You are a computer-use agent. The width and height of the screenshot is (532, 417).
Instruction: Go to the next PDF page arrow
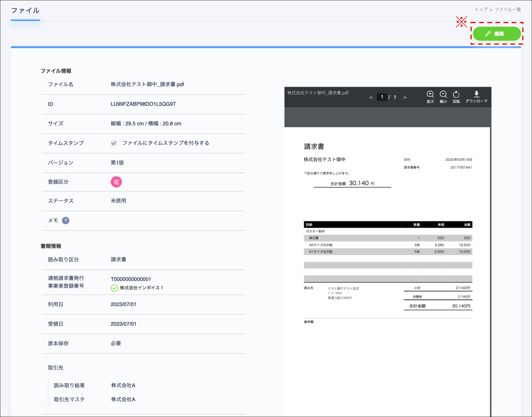(x=405, y=97)
